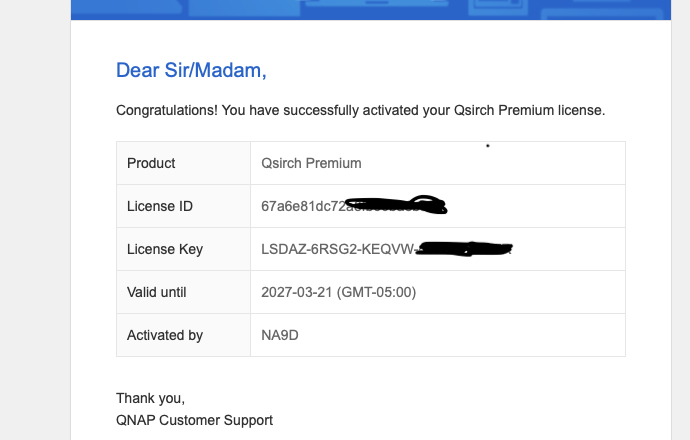Click the small black dot in Product row

tap(488, 146)
